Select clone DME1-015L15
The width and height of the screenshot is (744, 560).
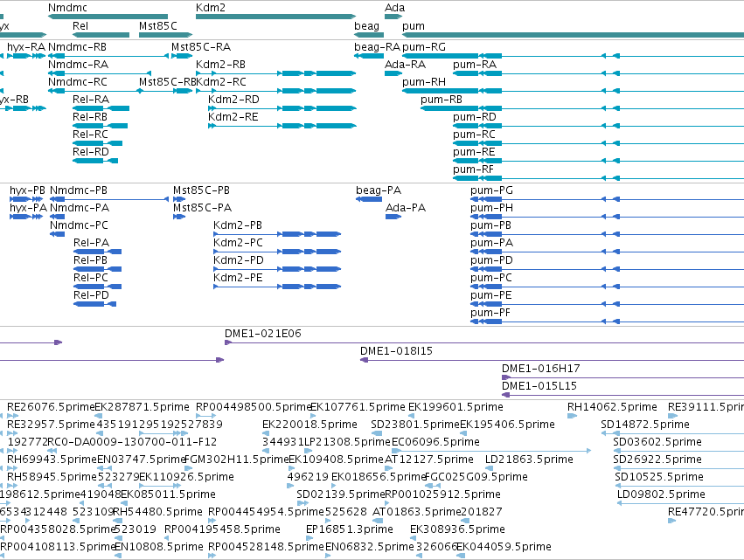[623, 396]
